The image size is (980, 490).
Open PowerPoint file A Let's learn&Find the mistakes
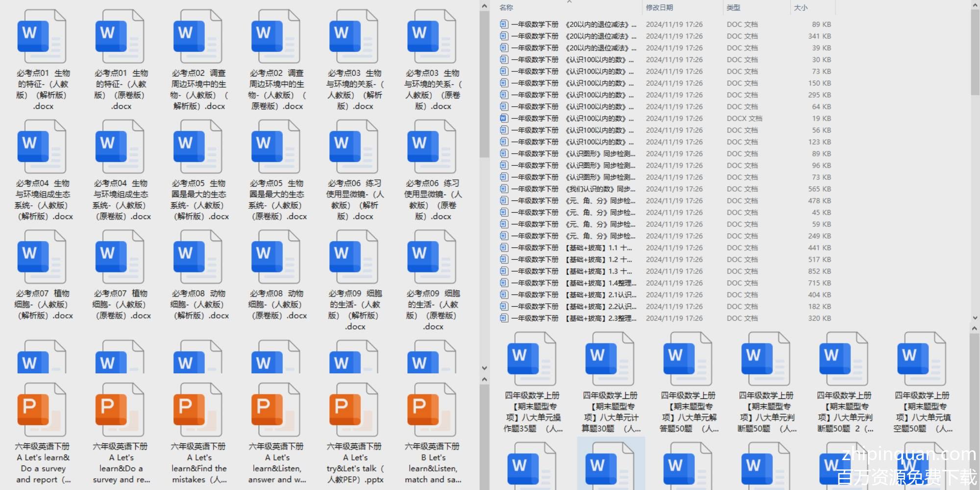197,410
